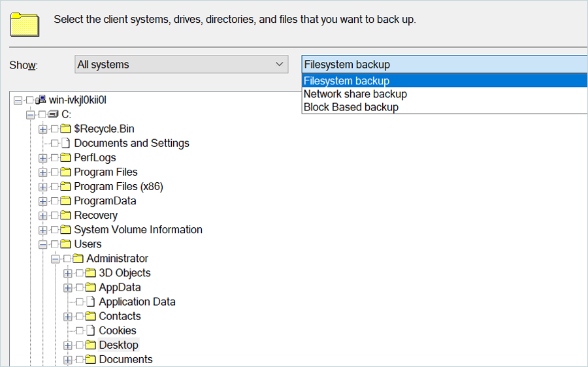
Task: Click the Cookies file icon
Action: [91, 330]
